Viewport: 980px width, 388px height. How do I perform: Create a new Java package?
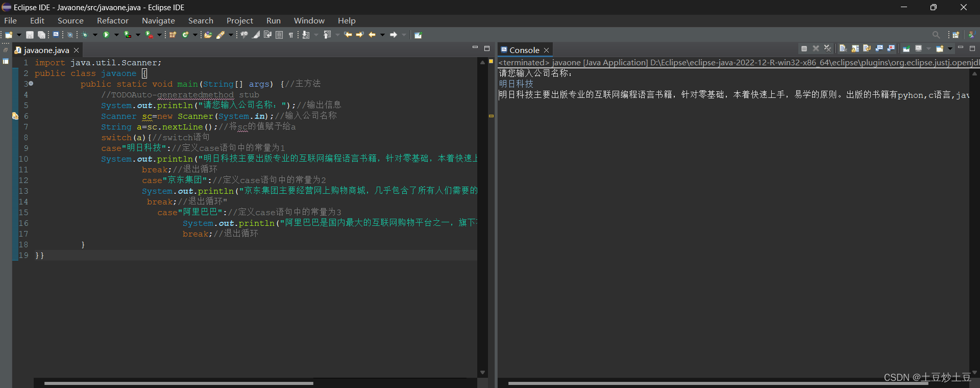(173, 35)
